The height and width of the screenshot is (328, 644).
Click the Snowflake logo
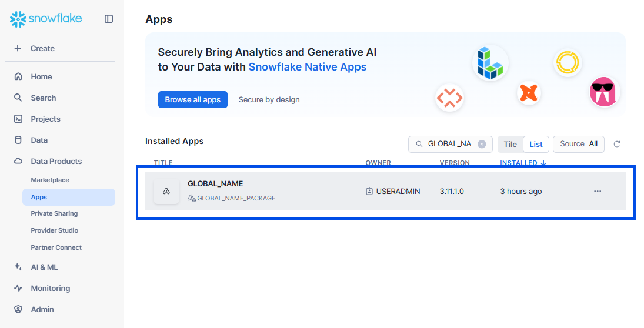[46, 19]
